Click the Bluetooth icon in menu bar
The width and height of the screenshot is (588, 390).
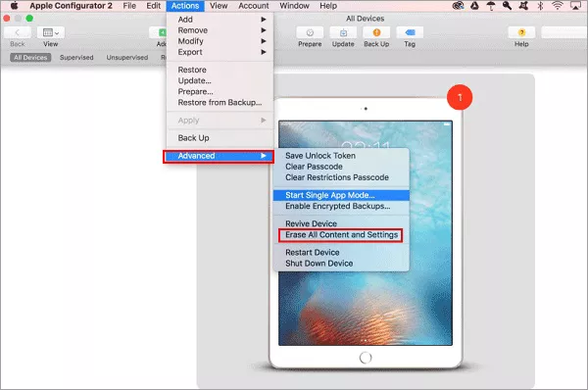tap(540, 6)
